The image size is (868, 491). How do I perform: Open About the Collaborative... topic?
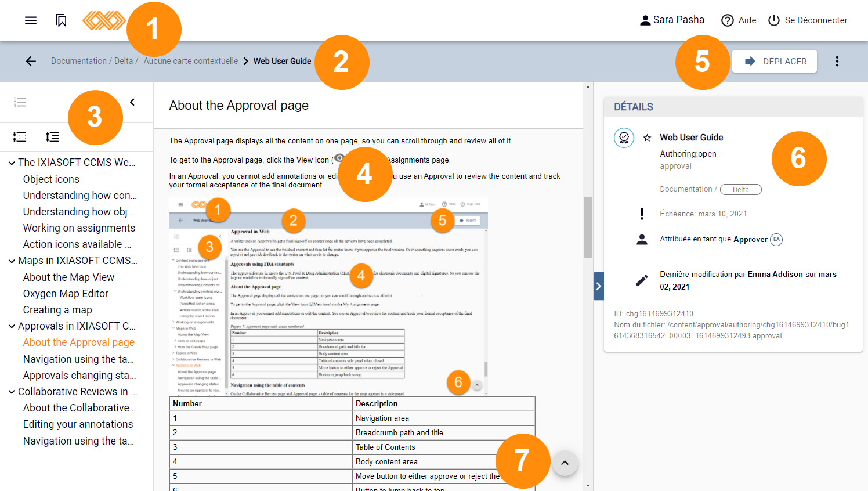[79, 408]
